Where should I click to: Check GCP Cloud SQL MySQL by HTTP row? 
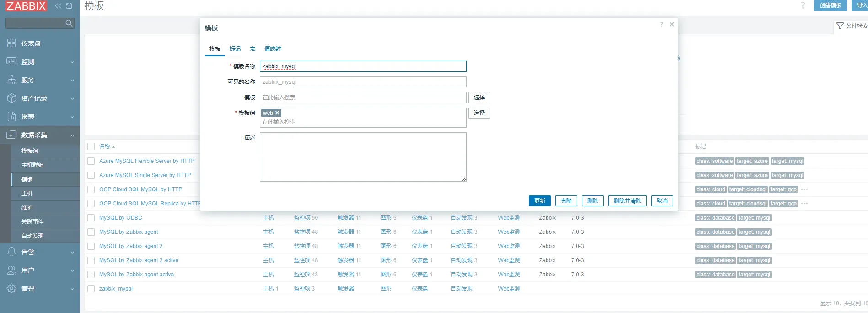click(91, 189)
